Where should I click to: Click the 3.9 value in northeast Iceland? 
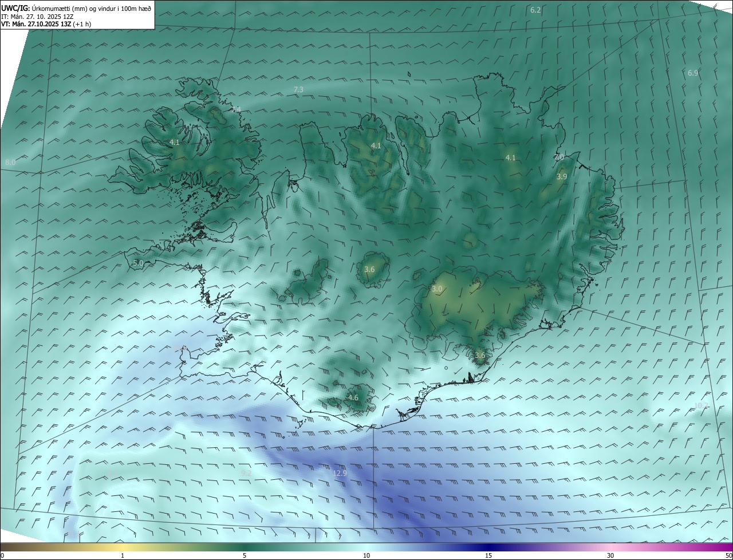click(562, 177)
